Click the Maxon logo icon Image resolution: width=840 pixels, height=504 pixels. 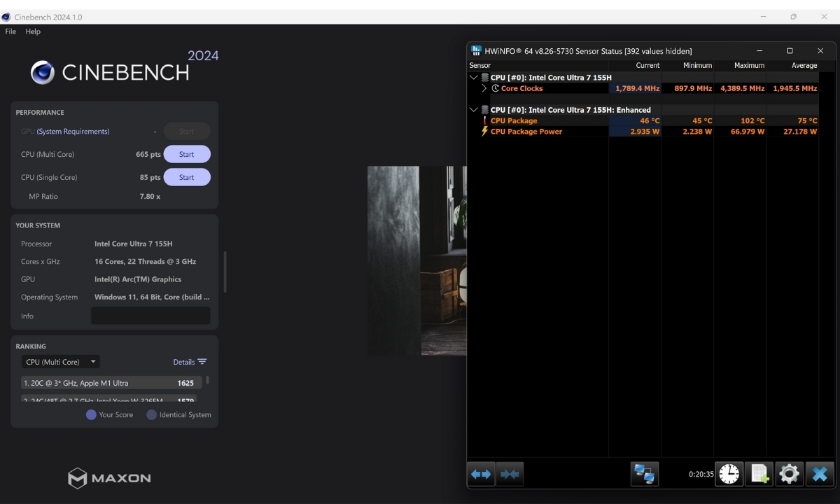click(77, 478)
